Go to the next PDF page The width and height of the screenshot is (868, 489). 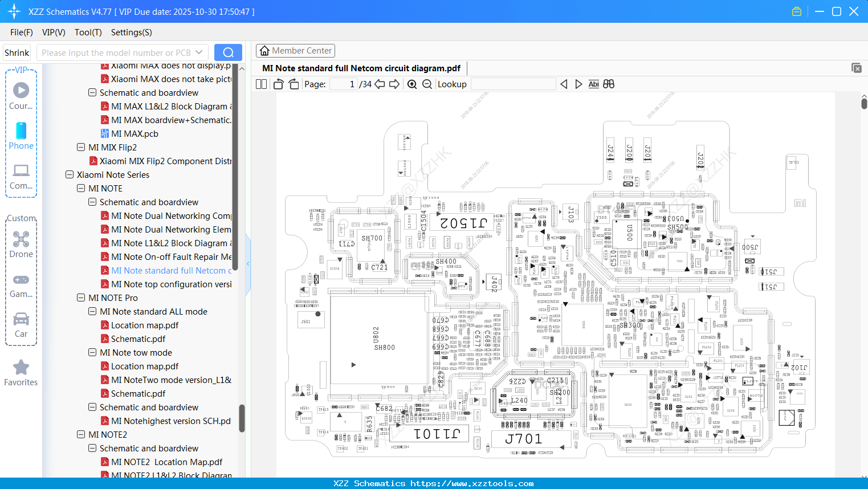395,84
